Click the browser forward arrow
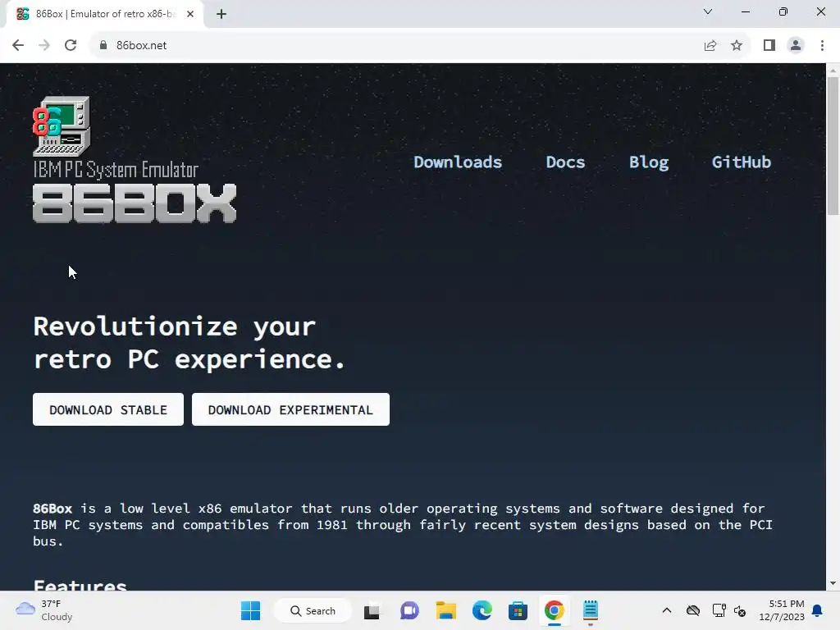The width and height of the screenshot is (840, 630). pyautogui.click(x=44, y=45)
